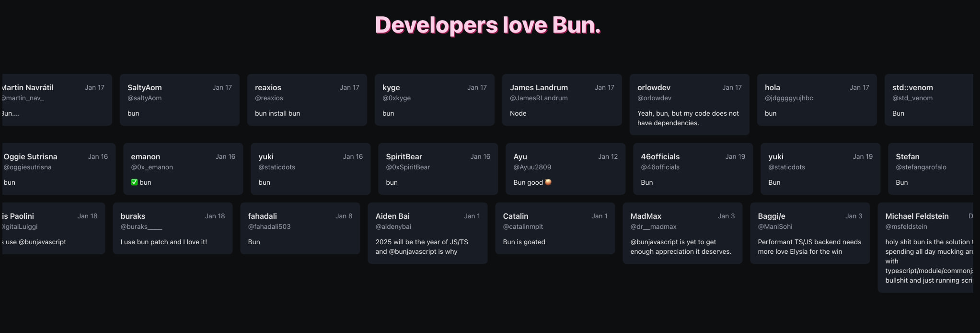This screenshot has height=333, width=980.
Task: Open std::venom's tweet card
Action: pos(929,100)
